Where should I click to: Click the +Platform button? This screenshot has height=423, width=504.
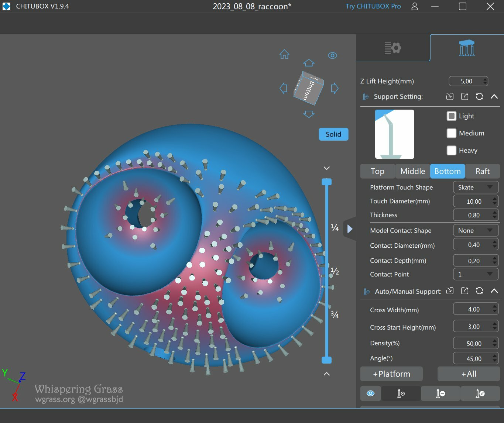[391, 374]
